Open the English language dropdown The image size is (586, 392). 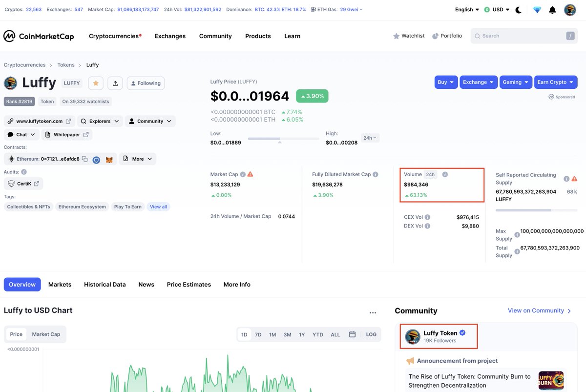click(467, 10)
